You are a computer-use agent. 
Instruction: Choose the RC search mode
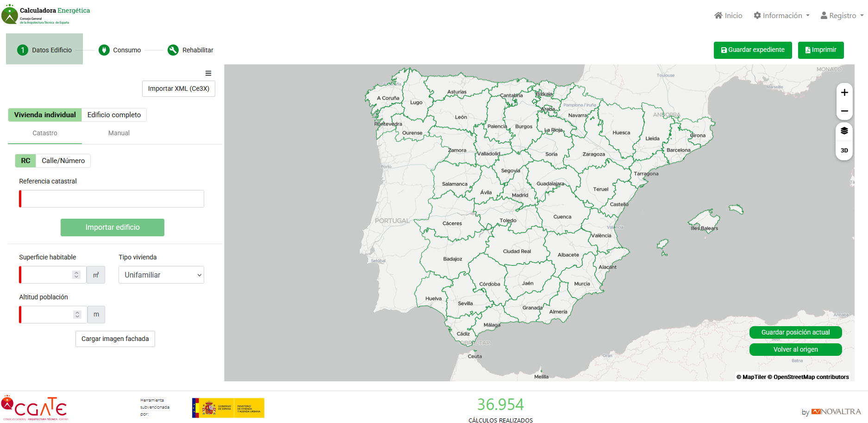coord(25,161)
